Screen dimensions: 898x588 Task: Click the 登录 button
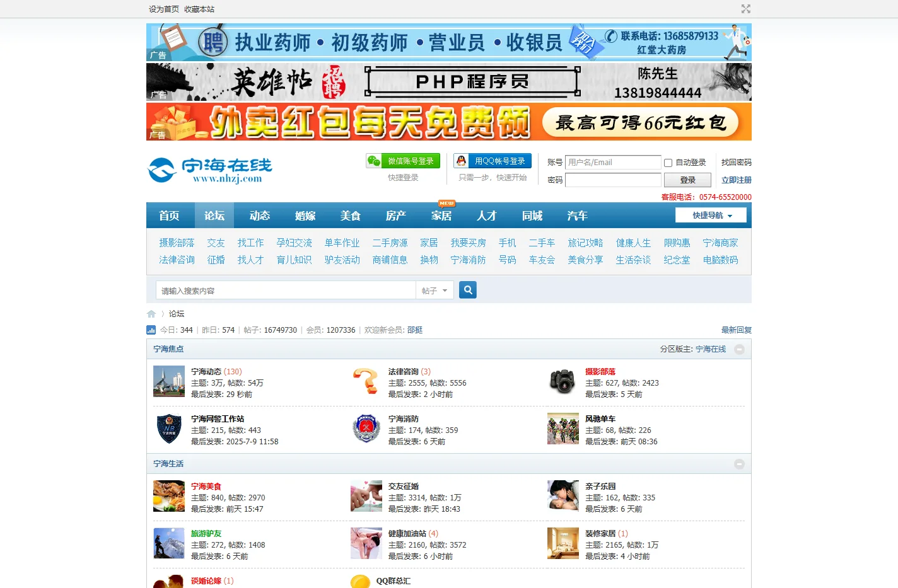(687, 180)
